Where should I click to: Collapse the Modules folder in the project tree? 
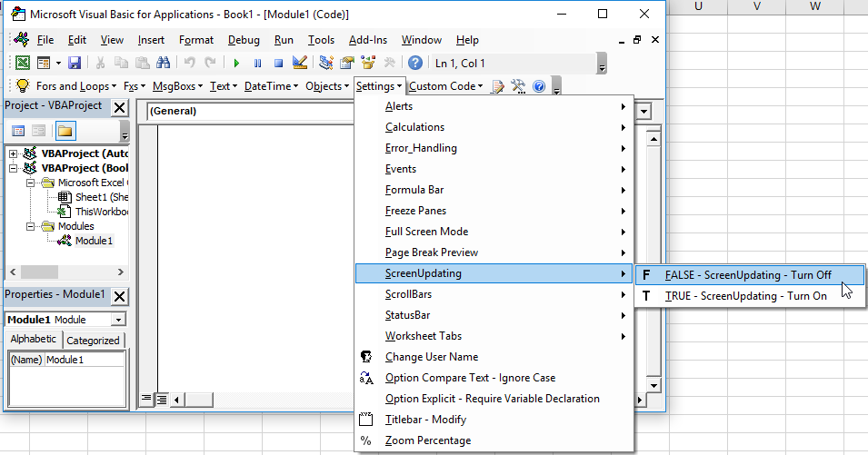coord(30,226)
